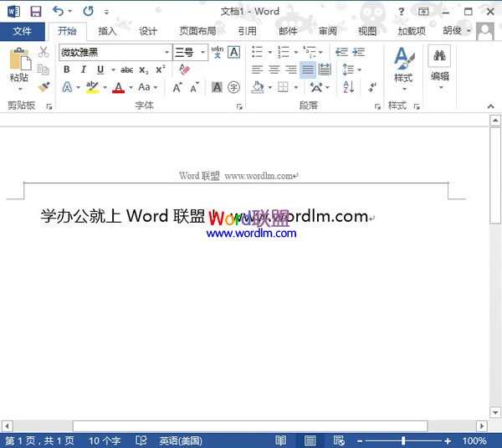Select the Format Painter brush

(44, 87)
